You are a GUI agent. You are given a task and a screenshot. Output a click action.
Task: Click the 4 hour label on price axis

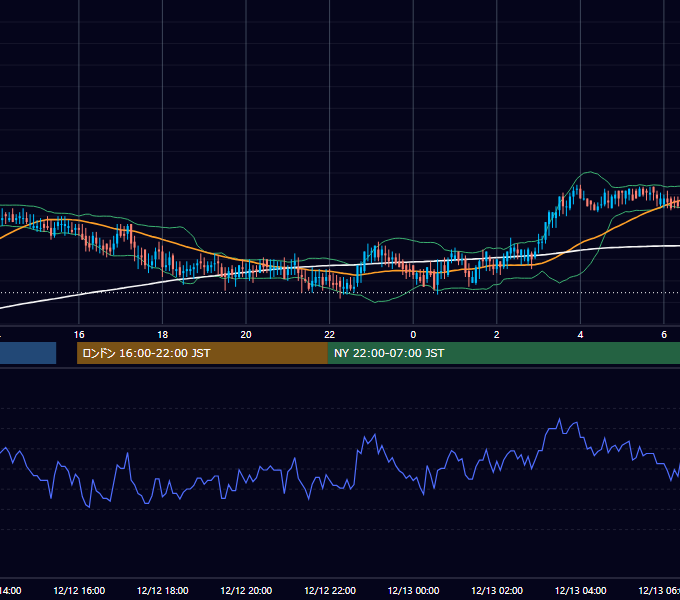(x=580, y=334)
